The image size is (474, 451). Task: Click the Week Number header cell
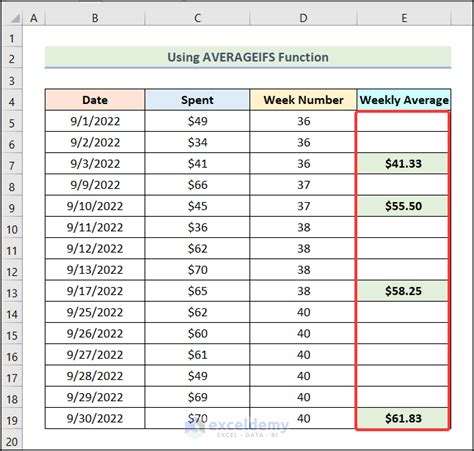(x=303, y=100)
